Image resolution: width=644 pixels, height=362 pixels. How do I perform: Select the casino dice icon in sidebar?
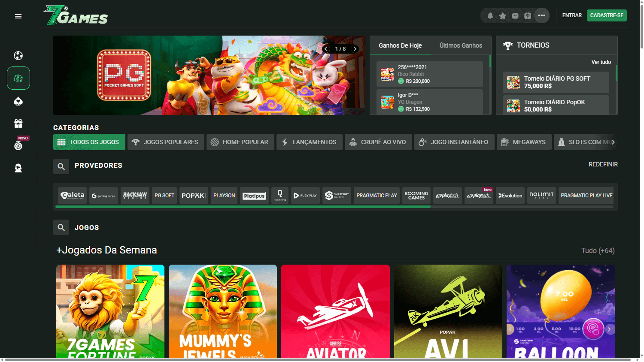tap(18, 78)
